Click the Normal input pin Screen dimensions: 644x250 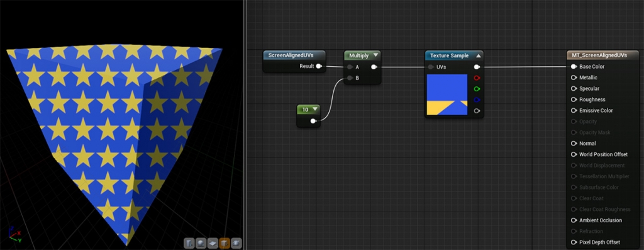pyautogui.click(x=574, y=144)
